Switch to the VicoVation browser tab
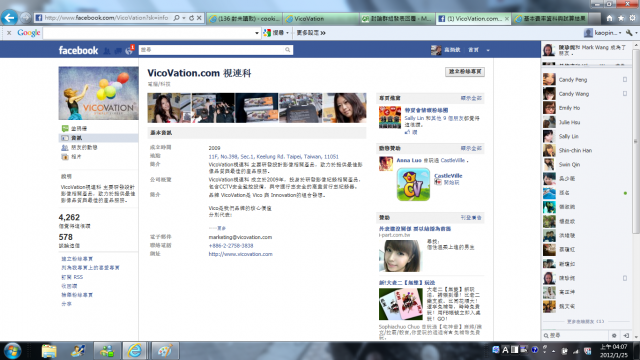 tap(320, 18)
